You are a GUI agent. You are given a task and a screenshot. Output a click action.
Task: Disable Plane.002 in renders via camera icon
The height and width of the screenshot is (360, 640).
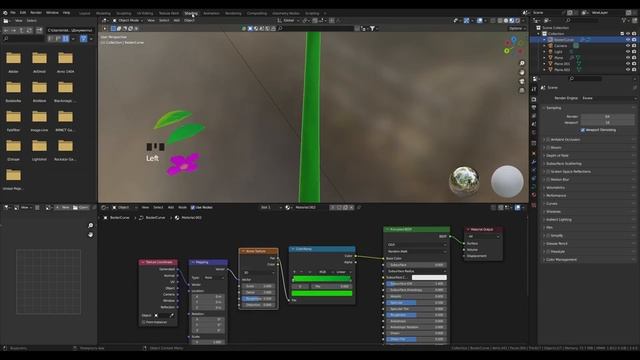click(x=634, y=70)
